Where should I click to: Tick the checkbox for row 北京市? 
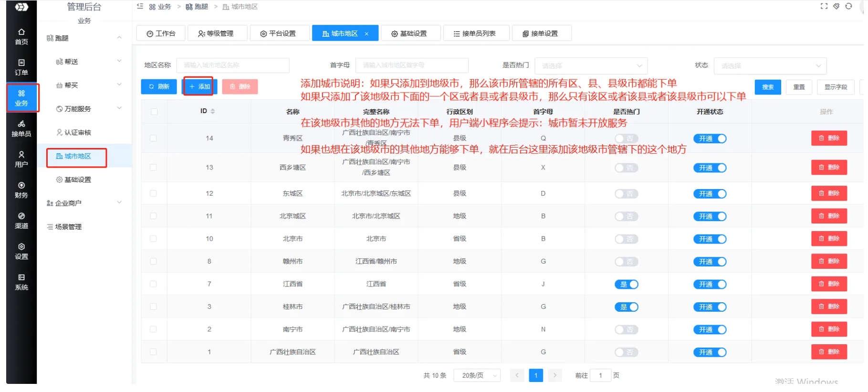click(153, 239)
